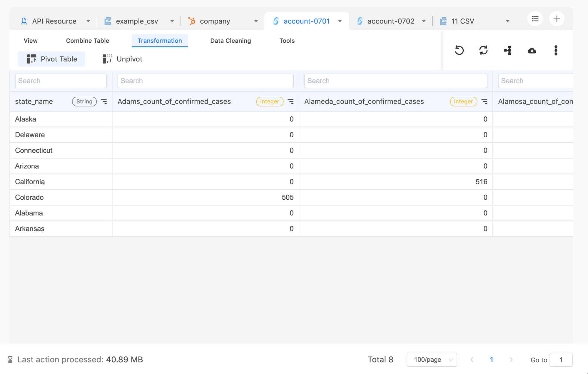Viewport: 588px width, 374px height.
Task: Select the Pivot Table tool
Action: (51, 59)
